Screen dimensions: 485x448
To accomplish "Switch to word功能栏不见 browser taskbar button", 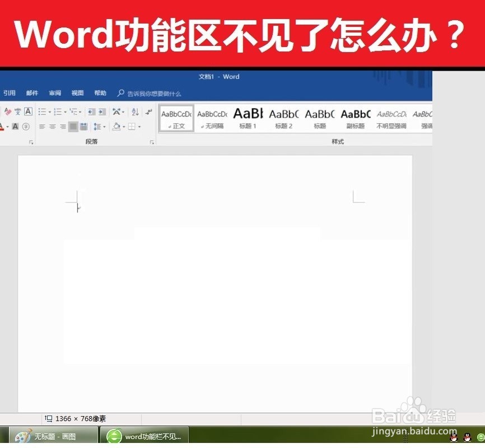I will coord(144,436).
